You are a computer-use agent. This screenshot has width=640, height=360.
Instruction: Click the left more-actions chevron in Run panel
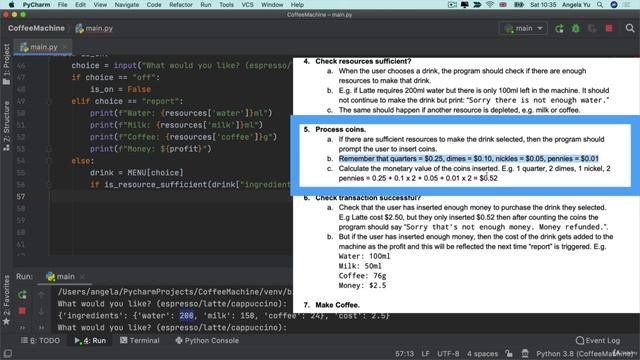pos(22,327)
